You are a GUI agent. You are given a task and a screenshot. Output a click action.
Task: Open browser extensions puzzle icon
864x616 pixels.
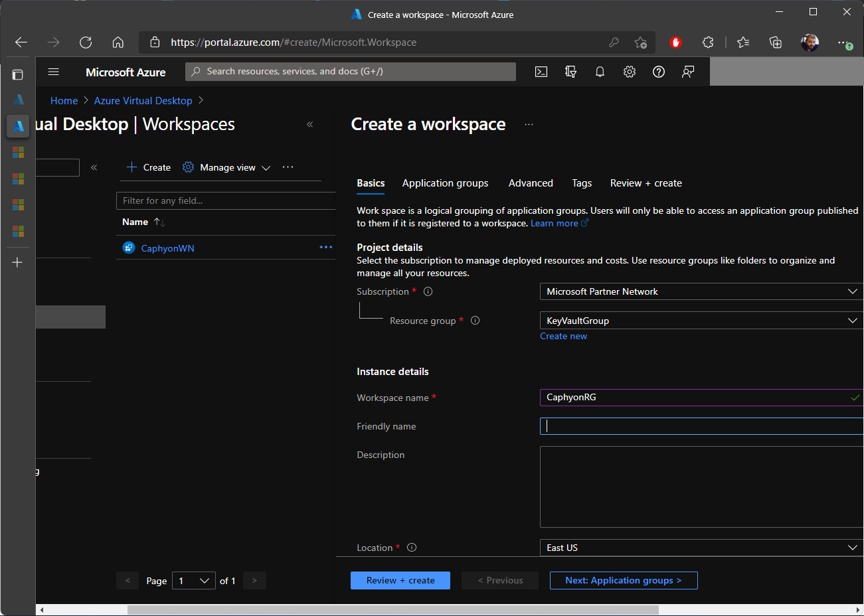[x=708, y=42]
